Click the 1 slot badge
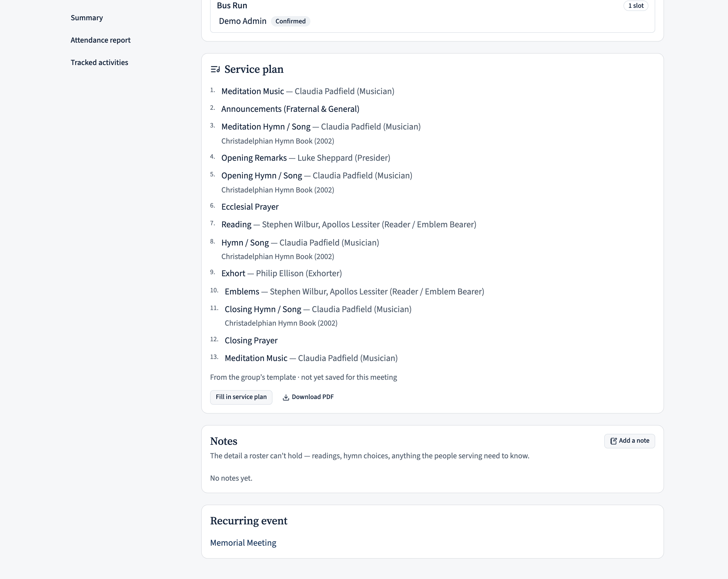 [x=635, y=6]
